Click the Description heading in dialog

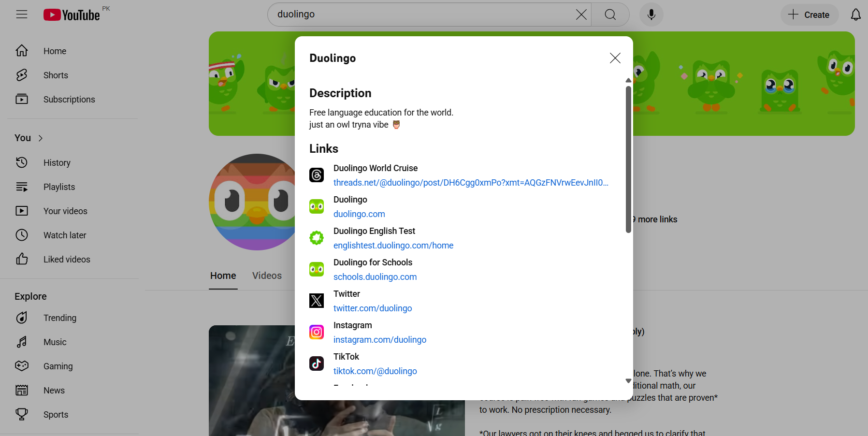pos(340,93)
